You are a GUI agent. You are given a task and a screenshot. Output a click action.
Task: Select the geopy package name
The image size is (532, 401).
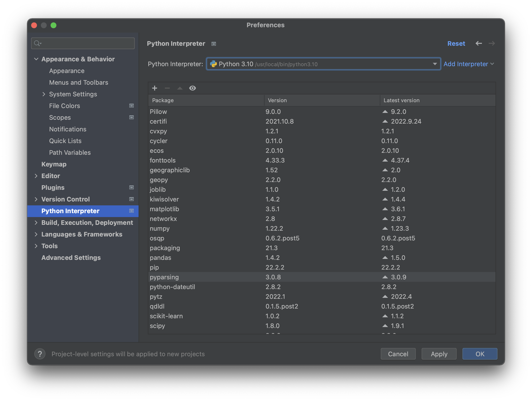click(x=159, y=180)
